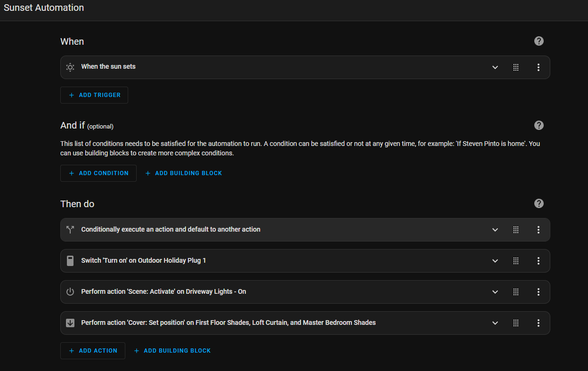Click the Add Condition button
Image resolution: width=588 pixels, height=371 pixels.
tap(98, 173)
